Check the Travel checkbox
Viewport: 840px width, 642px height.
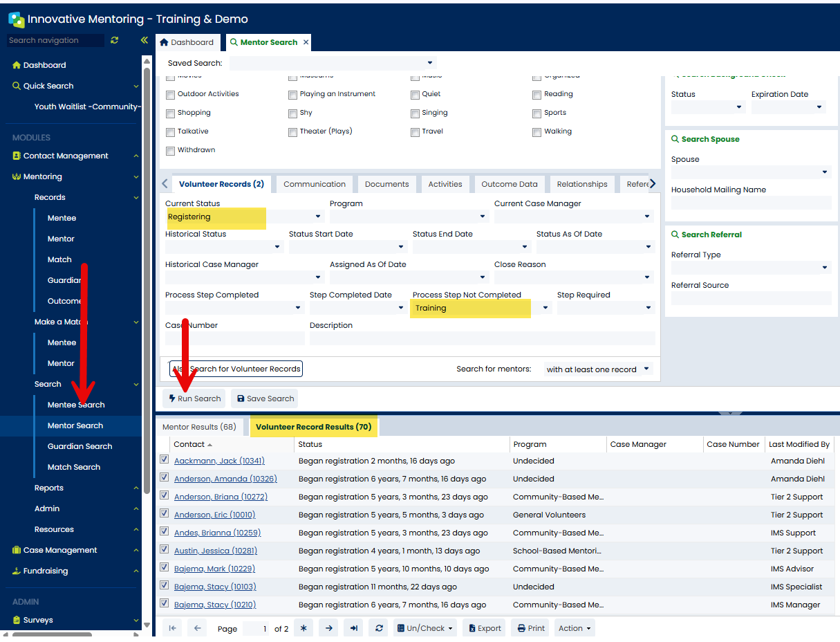point(416,132)
